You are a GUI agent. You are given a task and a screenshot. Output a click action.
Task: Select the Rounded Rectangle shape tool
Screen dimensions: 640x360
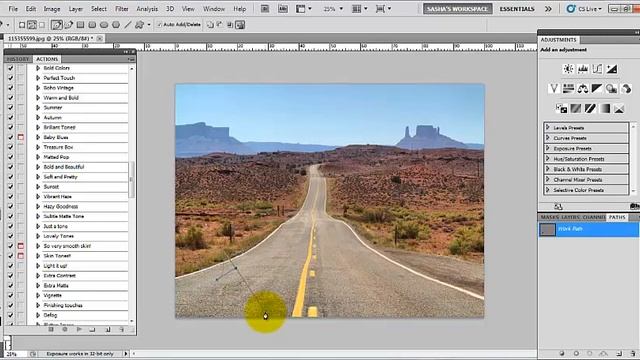[92, 25]
